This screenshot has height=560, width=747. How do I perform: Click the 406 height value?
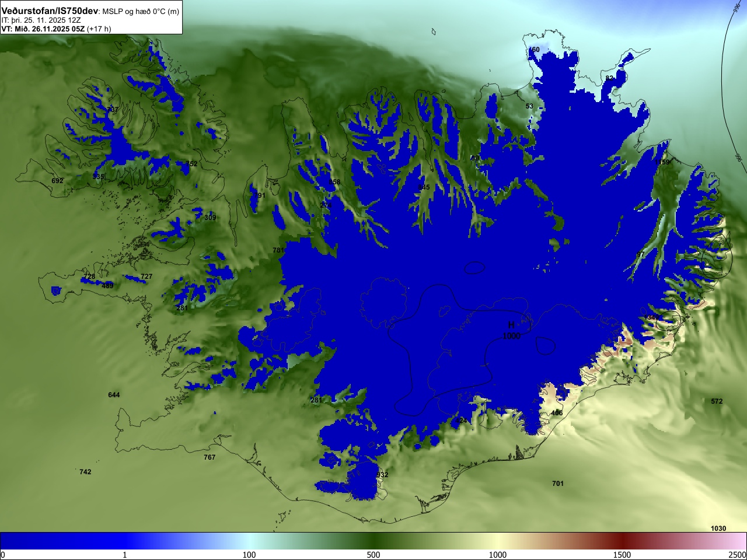point(557,413)
